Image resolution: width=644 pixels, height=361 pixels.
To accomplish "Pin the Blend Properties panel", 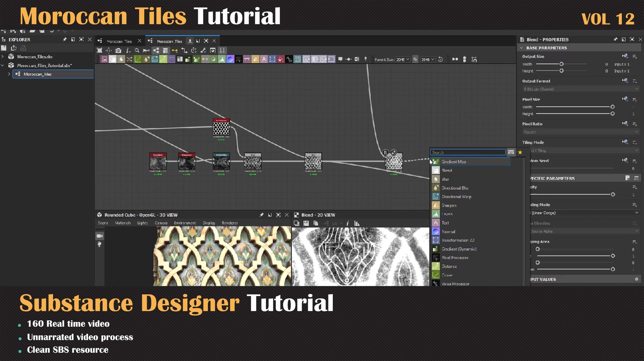I will tap(615, 39).
